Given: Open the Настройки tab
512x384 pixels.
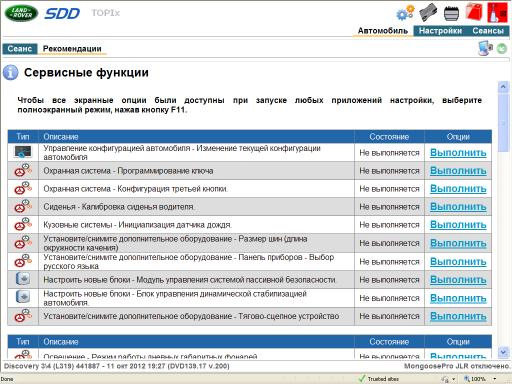Looking at the screenshot, I should click(x=440, y=31).
